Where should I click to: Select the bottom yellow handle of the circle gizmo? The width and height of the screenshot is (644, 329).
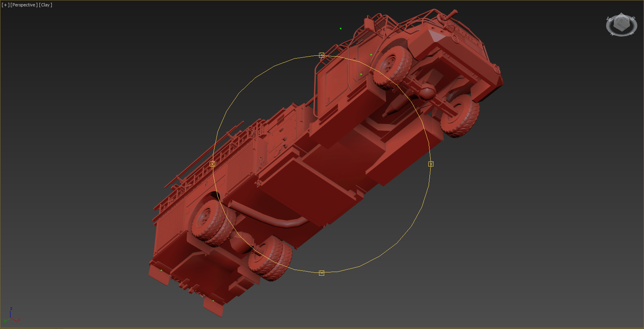[321, 273]
